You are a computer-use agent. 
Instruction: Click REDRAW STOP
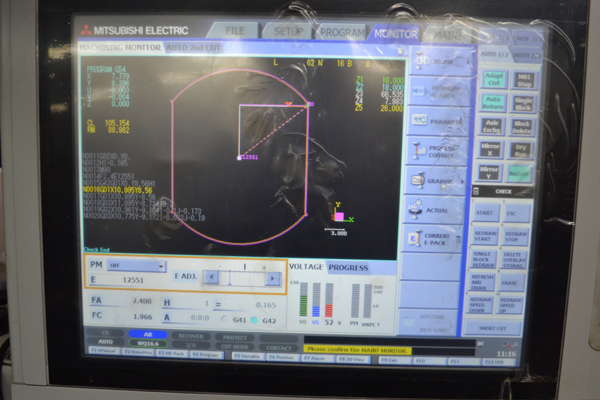(515, 237)
